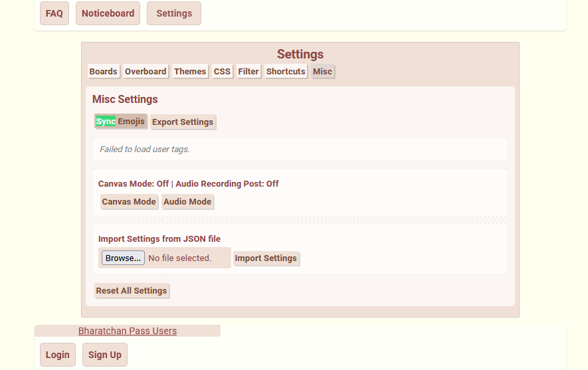Browse for a JSON settings file
Viewport: 588px width, 370px height.
[123, 258]
